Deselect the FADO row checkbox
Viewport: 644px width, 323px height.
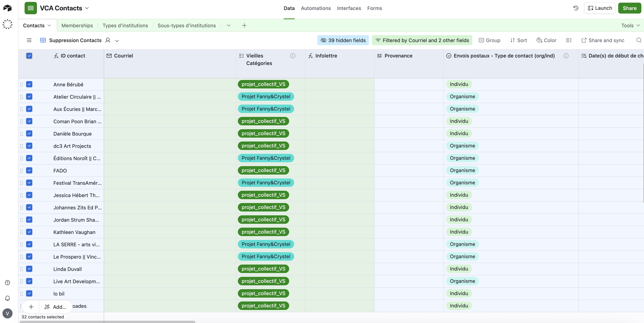pyautogui.click(x=29, y=170)
